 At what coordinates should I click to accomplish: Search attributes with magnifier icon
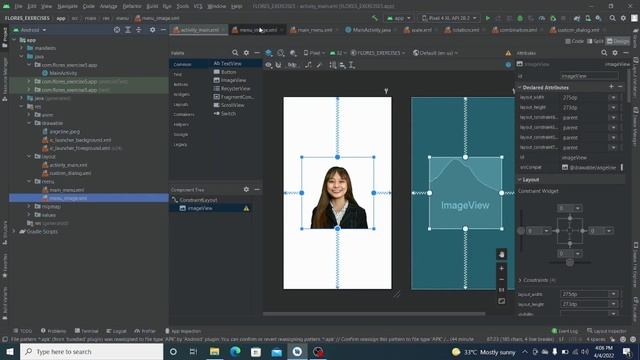(x=604, y=53)
